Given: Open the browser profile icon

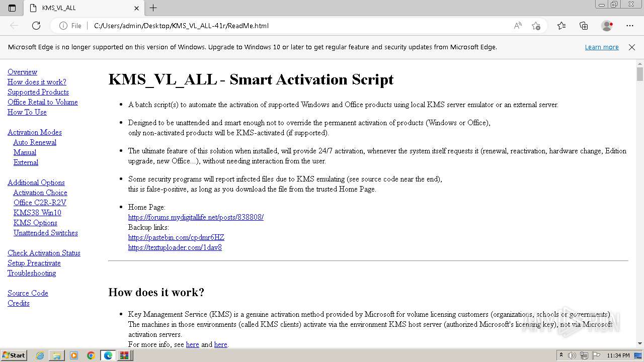Looking at the screenshot, I should coord(607,26).
